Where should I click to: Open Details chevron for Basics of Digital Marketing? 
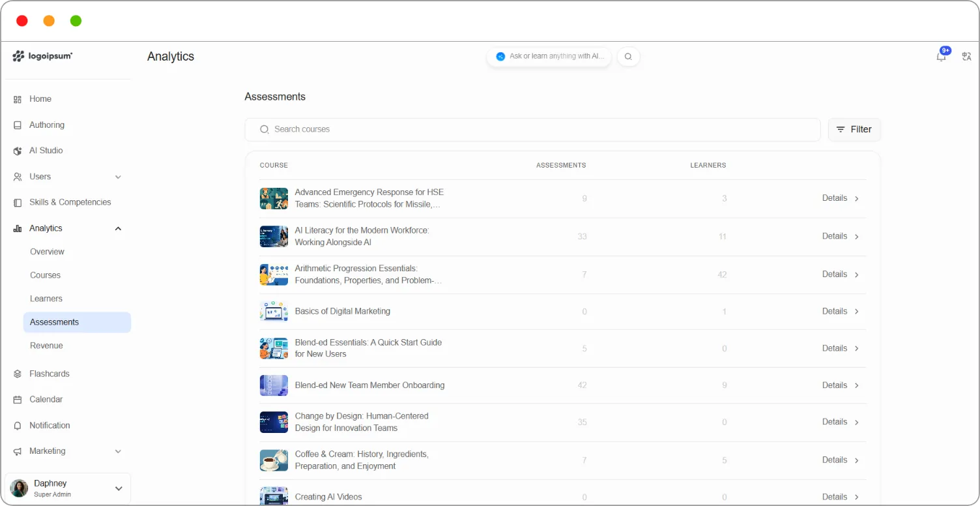click(x=857, y=312)
